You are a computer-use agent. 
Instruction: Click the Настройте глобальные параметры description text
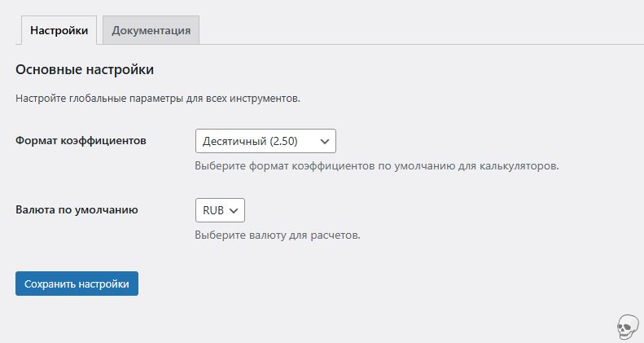point(158,99)
